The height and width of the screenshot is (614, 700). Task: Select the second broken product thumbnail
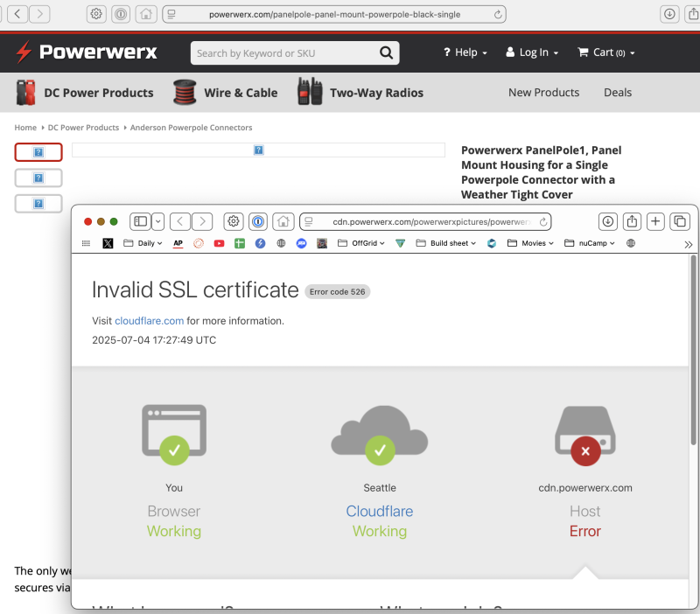[38, 178]
